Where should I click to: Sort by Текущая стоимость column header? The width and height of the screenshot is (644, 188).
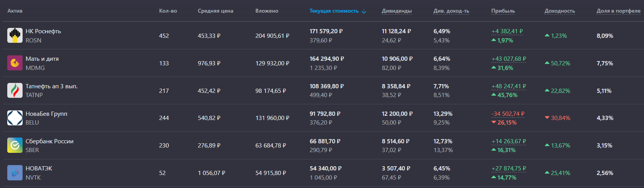pyautogui.click(x=334, y=11)
